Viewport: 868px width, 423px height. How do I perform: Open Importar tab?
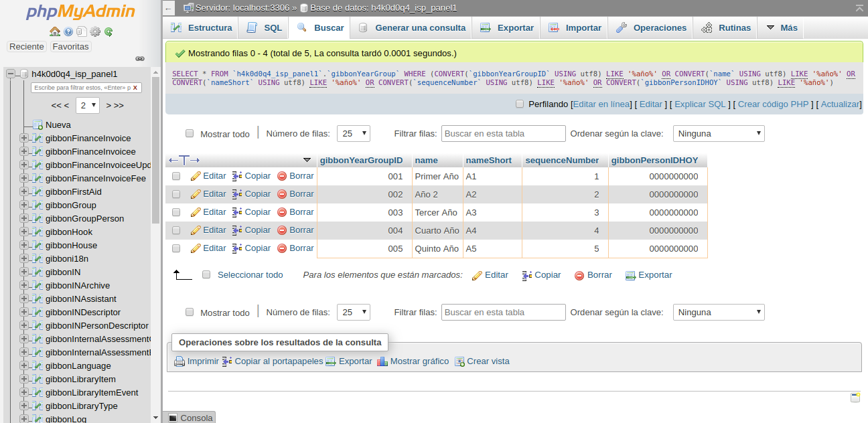[575, 27]
